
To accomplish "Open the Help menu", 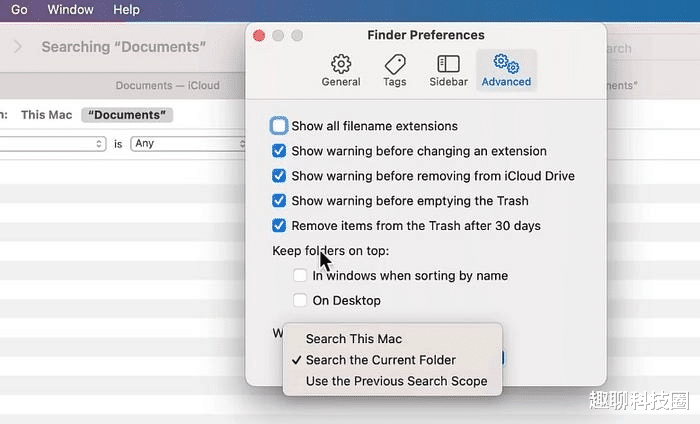I will 126,9.
